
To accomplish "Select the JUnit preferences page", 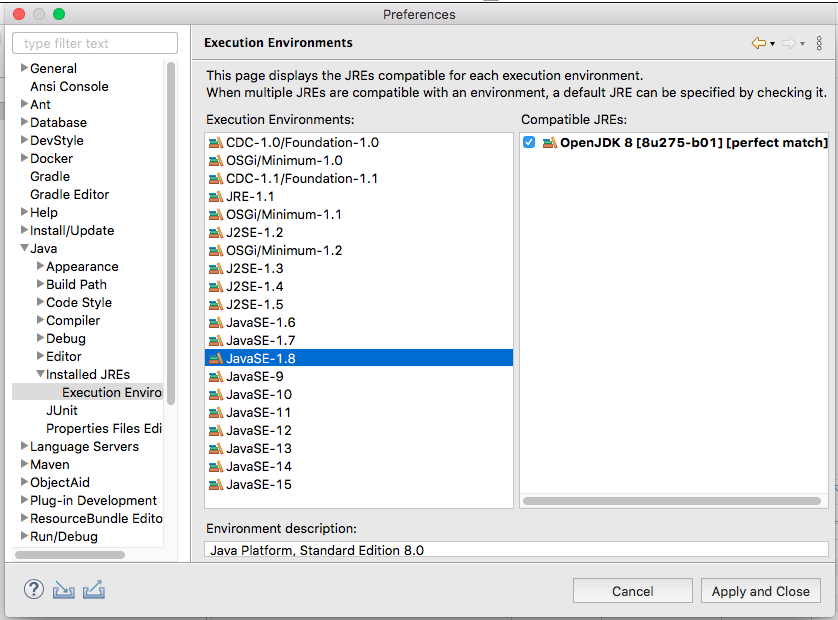I will (x=62, y=411).
